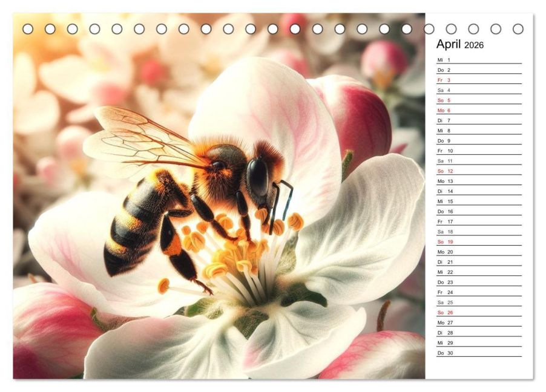Select the Mi 1 date row
The height and width of the screenshot is (392, 546).
[x=479, y=60]
